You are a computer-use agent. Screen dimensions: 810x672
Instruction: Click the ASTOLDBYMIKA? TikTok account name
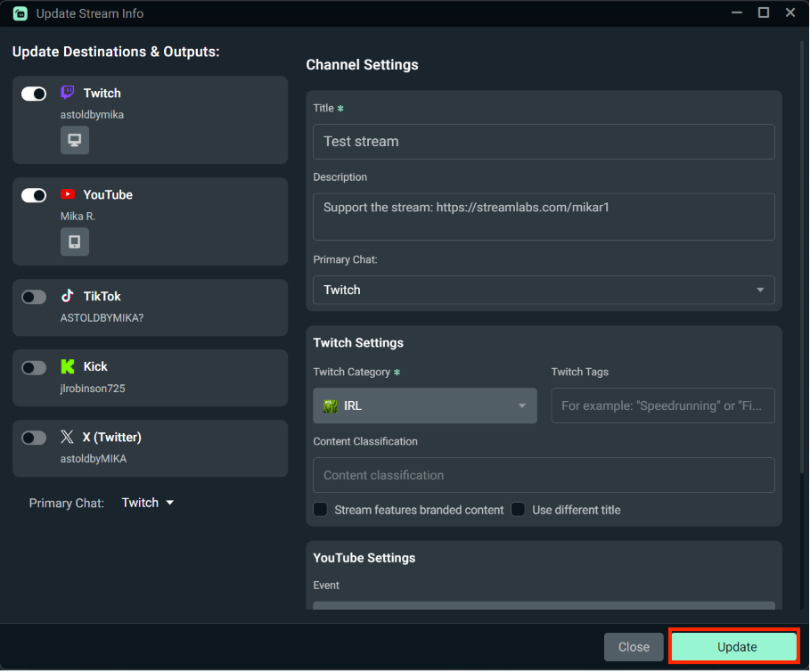pos(102,317)
